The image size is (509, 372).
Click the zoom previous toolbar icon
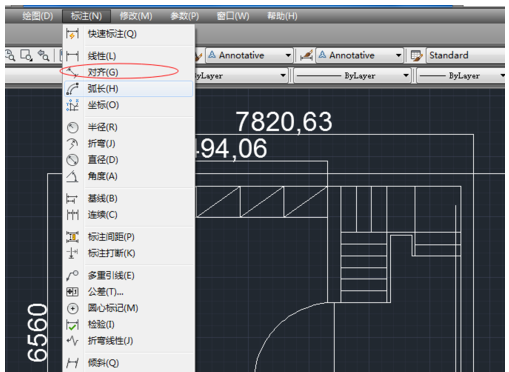coord(44,55)
